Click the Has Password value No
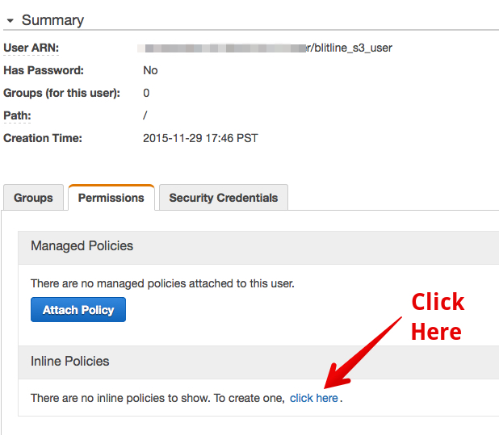499x448 pixels. (x=150, y=70)
